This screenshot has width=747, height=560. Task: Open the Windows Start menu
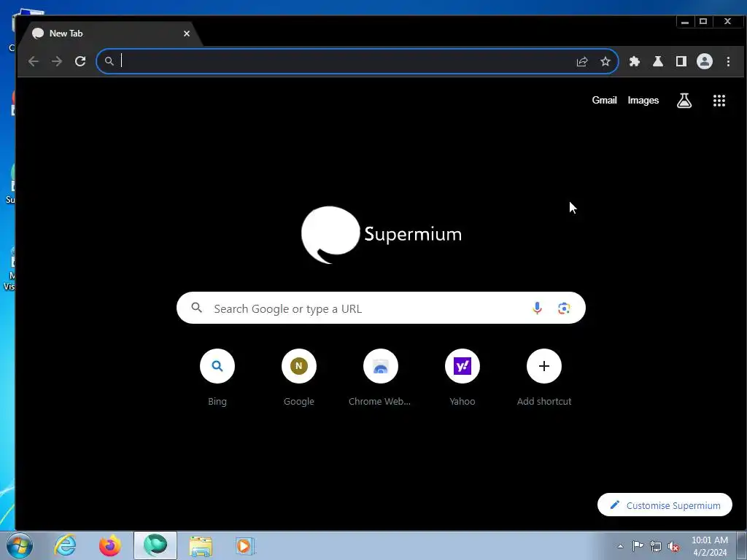point(20,545)
